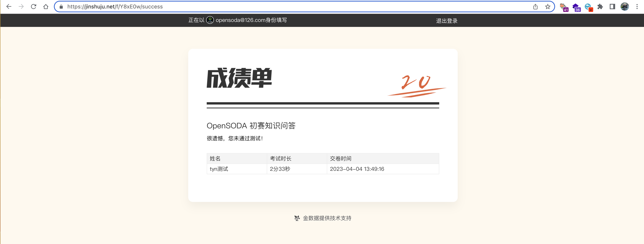644x244 pixels.
Task: Reload the current page
Action: coord(33,7)
